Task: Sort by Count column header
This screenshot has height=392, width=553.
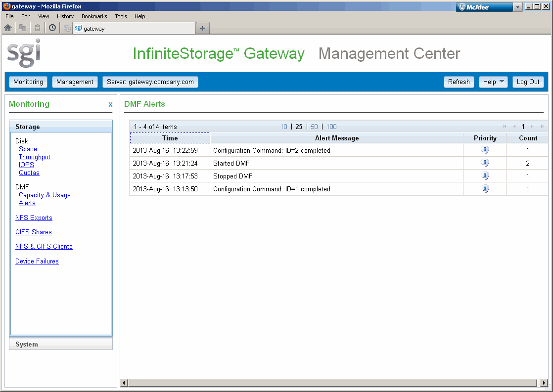Action: point(528,138)
